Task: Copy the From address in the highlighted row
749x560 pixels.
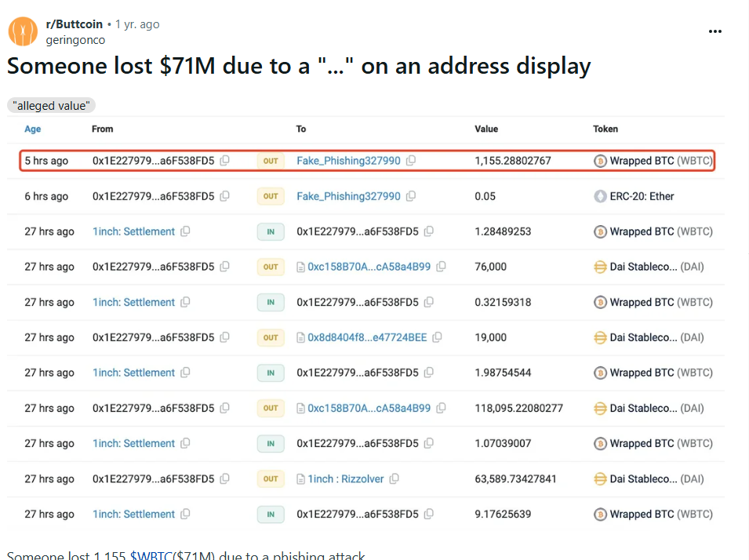Action: [225, 161]
